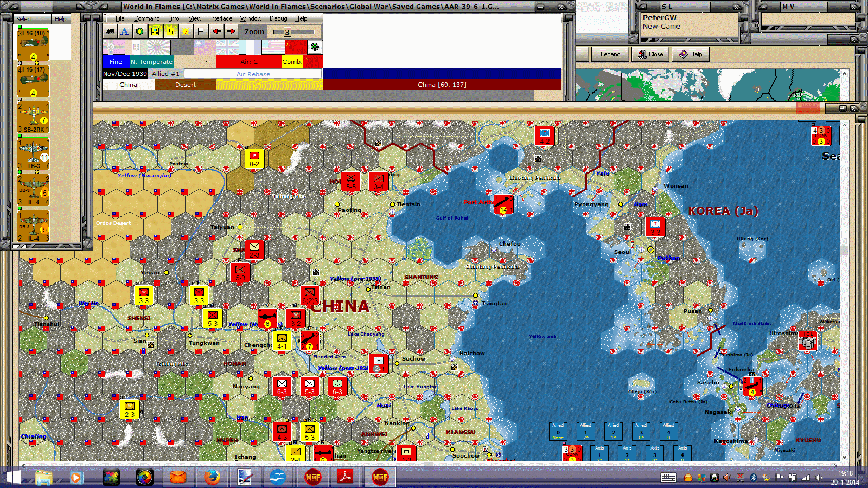868x488 pixels.
Task: Click the Comb. action type box
Action: point(292,62)
